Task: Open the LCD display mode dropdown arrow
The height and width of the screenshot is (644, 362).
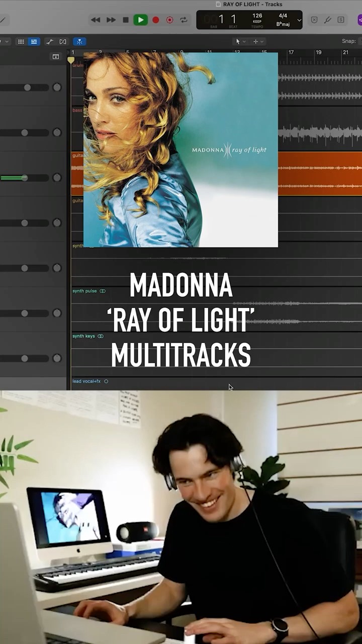Action: tap(299, 20)
